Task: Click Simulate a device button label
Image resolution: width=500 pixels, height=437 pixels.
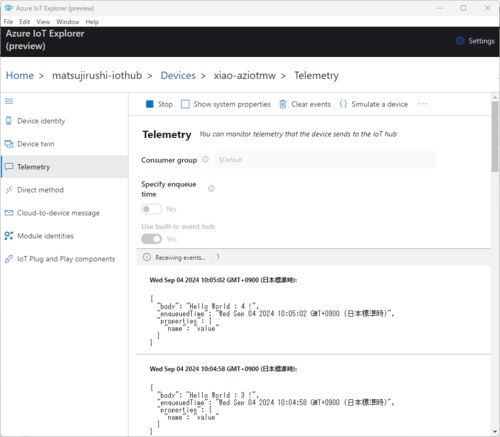Action: [x=379, y=104]
